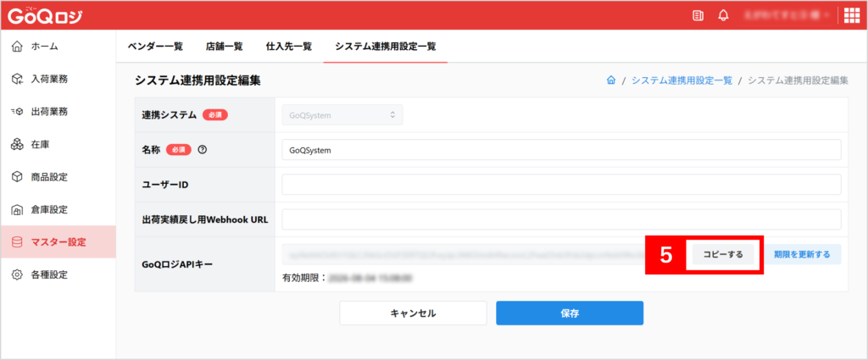Click the GoQロジAPIキー blurred key field
The width and height of the screenshot is (868, 360).
pyautogui.click(x=464, y=254)
